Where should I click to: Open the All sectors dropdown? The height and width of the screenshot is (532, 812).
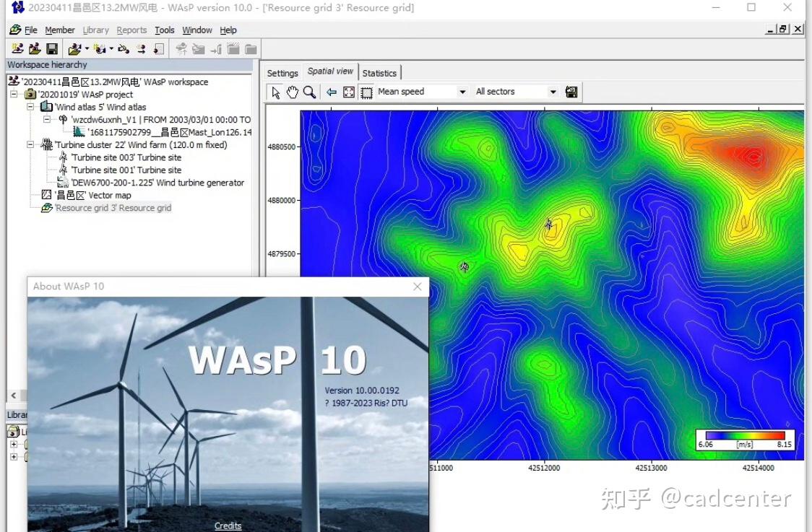tap(552, 92)
